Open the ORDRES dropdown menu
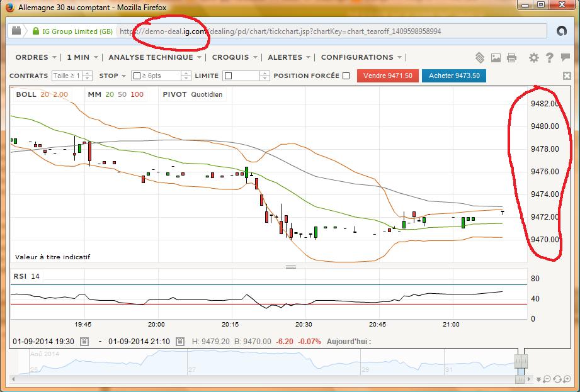 point(36,57)
